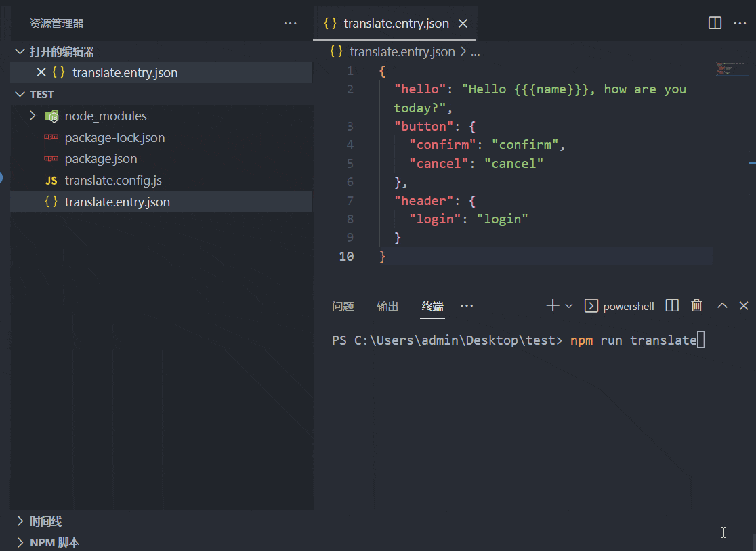Click the "header" key on line 7
The height and width of the screenshot is (551, 756).
pos(424,201)
